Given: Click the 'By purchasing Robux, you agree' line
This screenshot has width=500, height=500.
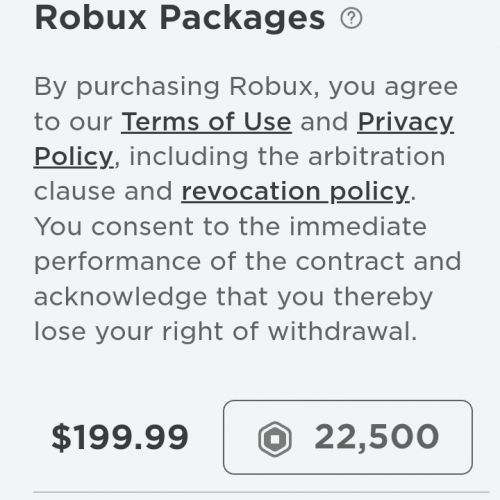Looking at the screenshot, I should (246, 87).
